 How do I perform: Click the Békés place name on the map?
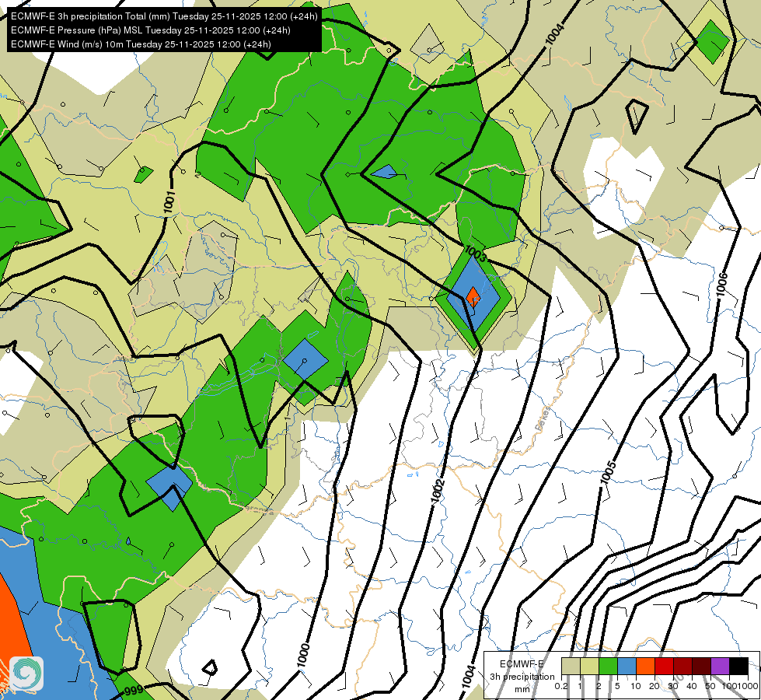[x=543, y=418]
